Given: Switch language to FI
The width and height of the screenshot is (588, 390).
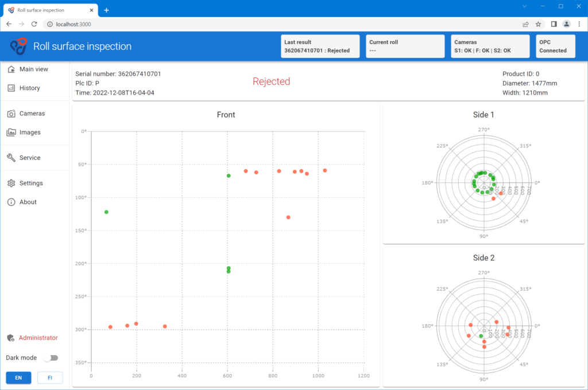Looking at the screenshot, I should point(50,377).
